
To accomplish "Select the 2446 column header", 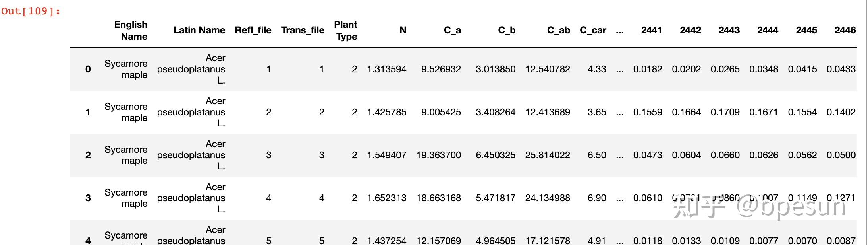I will click(x=845, y=30).
